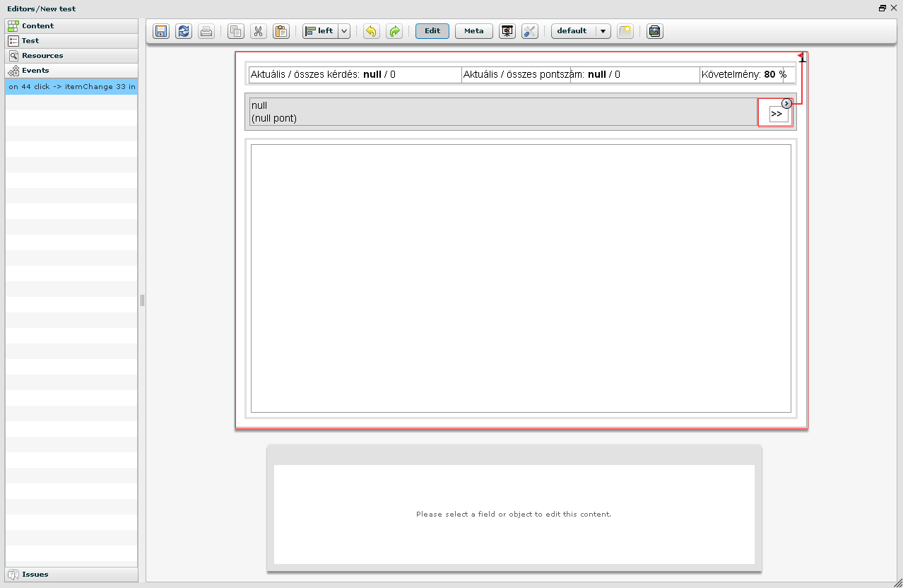The height and width of the screenshot is (588, 903).
Task: Select the 'on 44 click' event row
Action: (x=71, y=86)
